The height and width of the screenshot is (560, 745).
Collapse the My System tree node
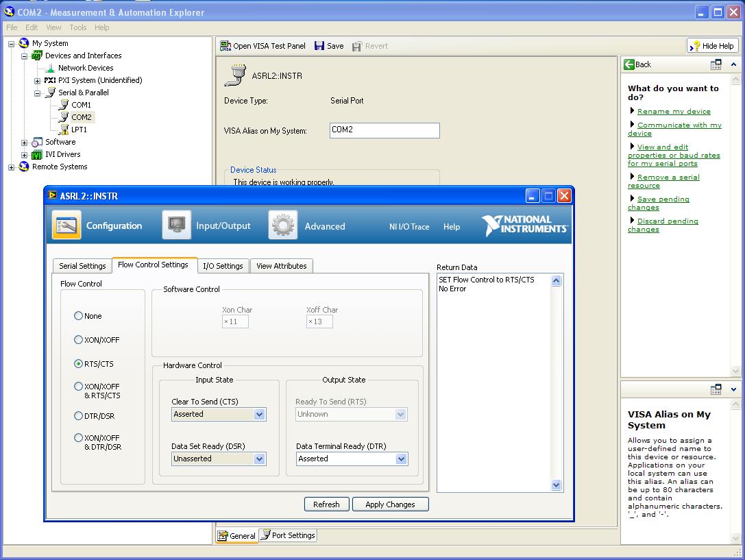pyautogui.click(x=12, y=44)
